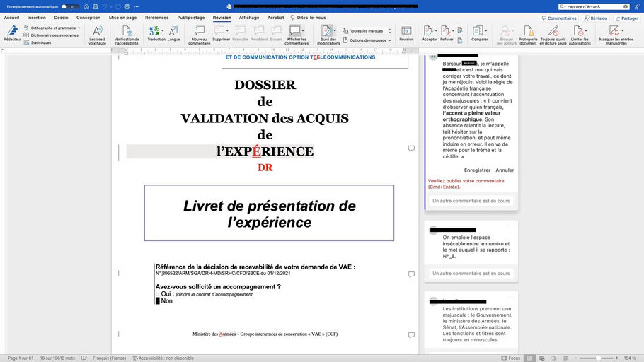Viewport: 644px width, 362px height.
Task: Adjust the zoom slider handle
Action: tap(599, 358)
